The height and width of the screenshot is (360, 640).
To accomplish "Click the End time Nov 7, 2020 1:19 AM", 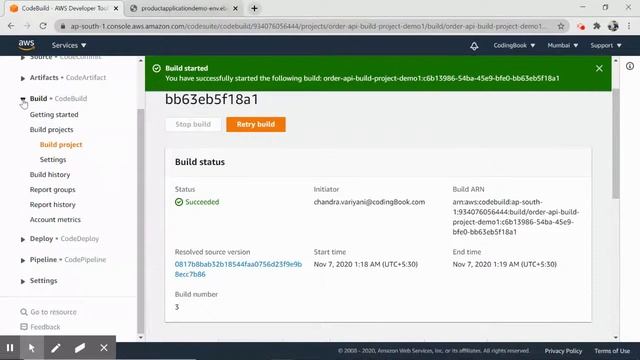I will tap(504, 264).
